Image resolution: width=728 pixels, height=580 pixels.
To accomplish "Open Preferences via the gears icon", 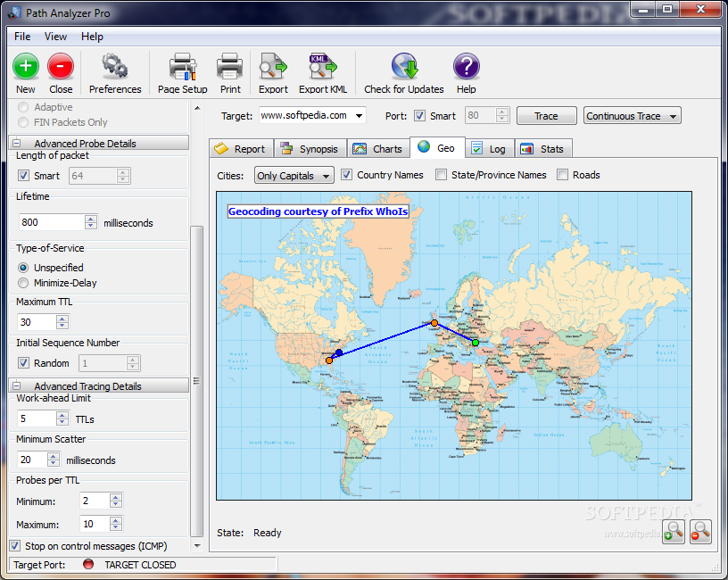I will tap(115, 66).
